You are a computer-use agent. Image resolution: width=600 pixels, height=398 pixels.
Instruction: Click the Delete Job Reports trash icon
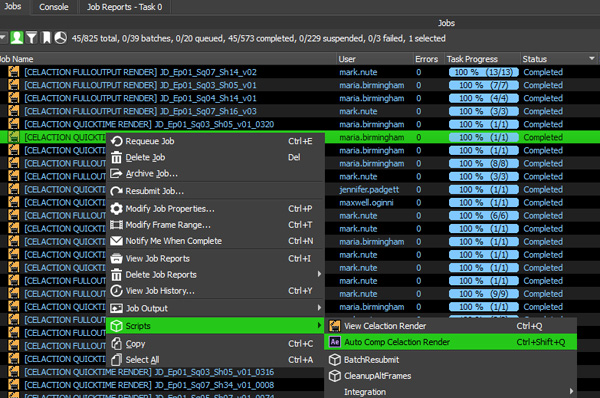pyautogui.click(x=116, y=275)
